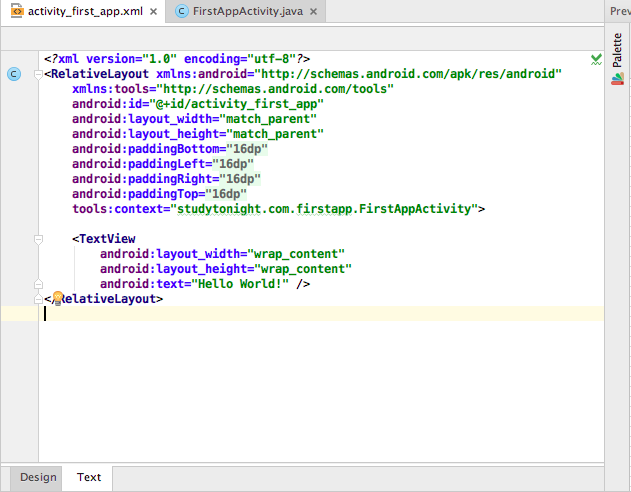Screen dimensions: 631x492
Task: Collapse the RelativeLayout opening tag fold
Action: (38, 74)
